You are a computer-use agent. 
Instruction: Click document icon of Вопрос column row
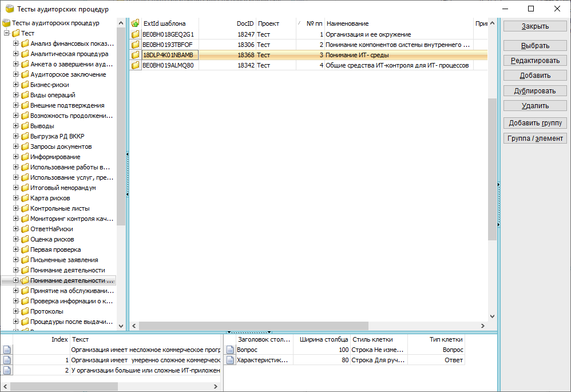pyautogui.click(x=230, y=350)
